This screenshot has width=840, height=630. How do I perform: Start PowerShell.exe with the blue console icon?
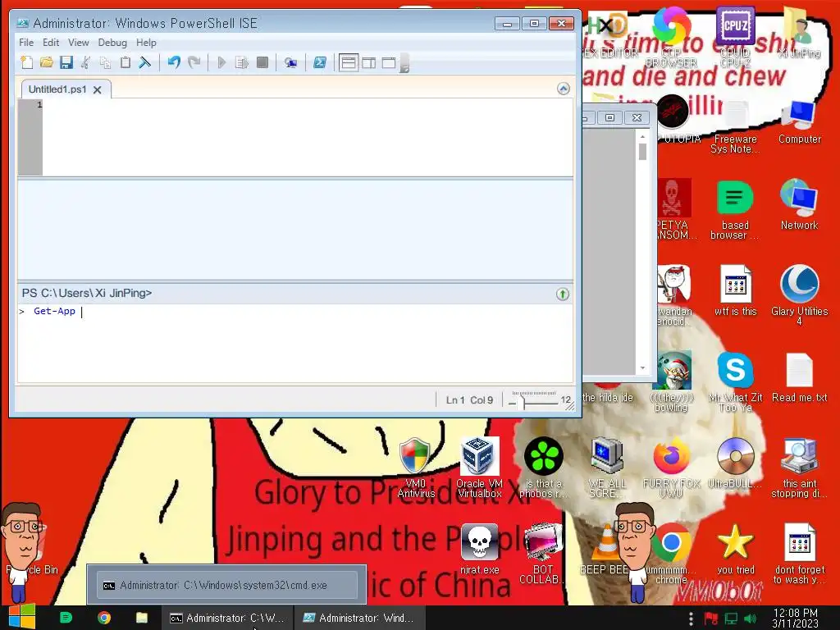[x=320, y=62]
